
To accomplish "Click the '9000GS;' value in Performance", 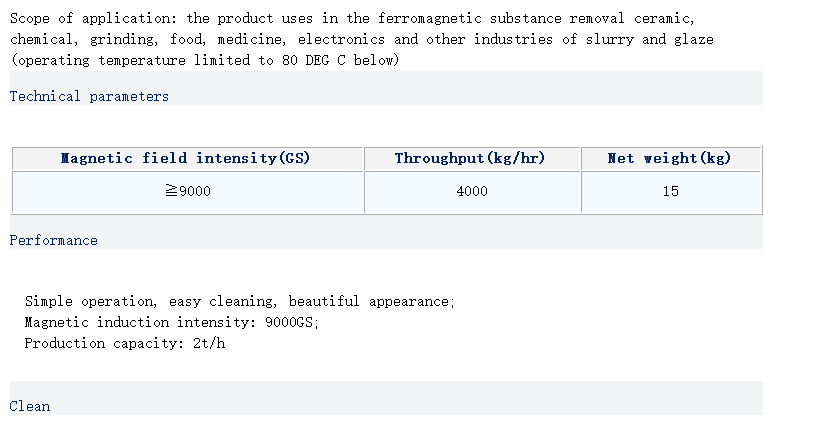I will [x=292, y=322].
